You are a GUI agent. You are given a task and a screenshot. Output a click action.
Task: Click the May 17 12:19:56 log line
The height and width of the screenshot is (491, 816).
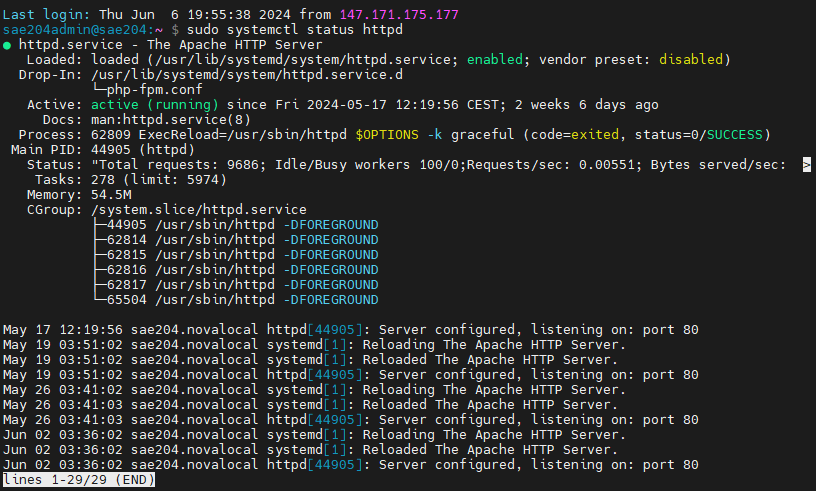[x=351, y=330]
